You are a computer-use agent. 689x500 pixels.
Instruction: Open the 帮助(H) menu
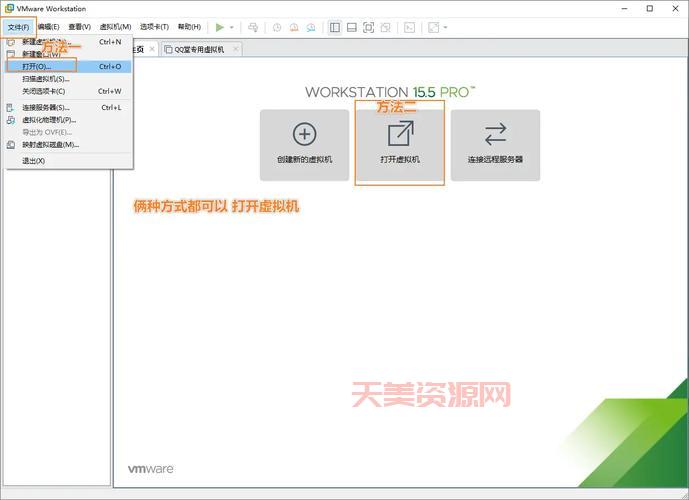pyautogui.click(x=189, y=27)
